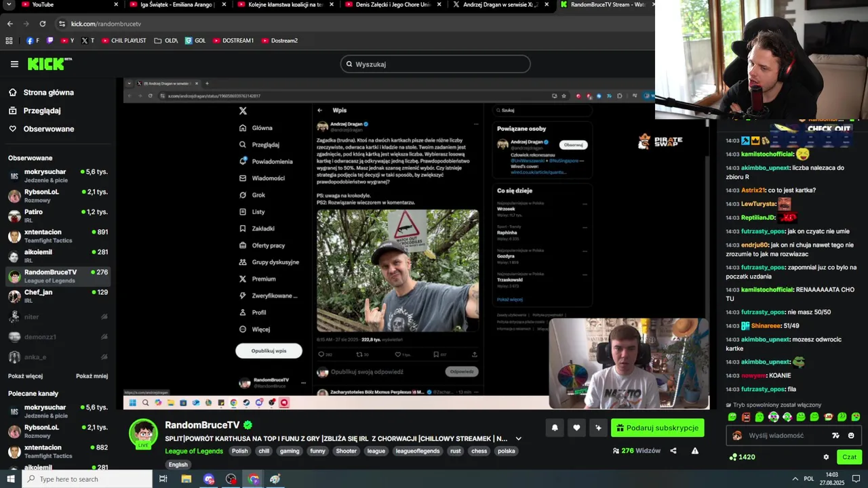Click the Kick search field Wyszukaj
This screenshot has height=488, width=868.
pyautogui.click(x=435, y=64)
